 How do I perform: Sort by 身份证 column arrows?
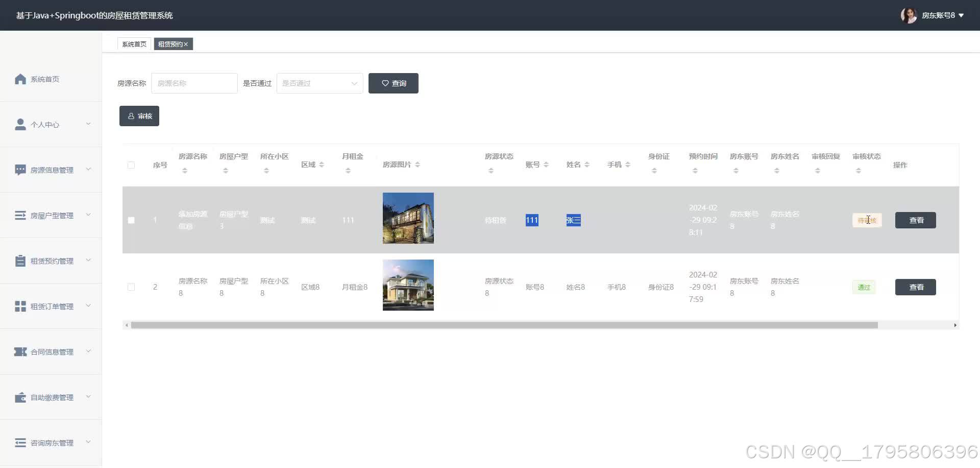click(x=654, y=171)
